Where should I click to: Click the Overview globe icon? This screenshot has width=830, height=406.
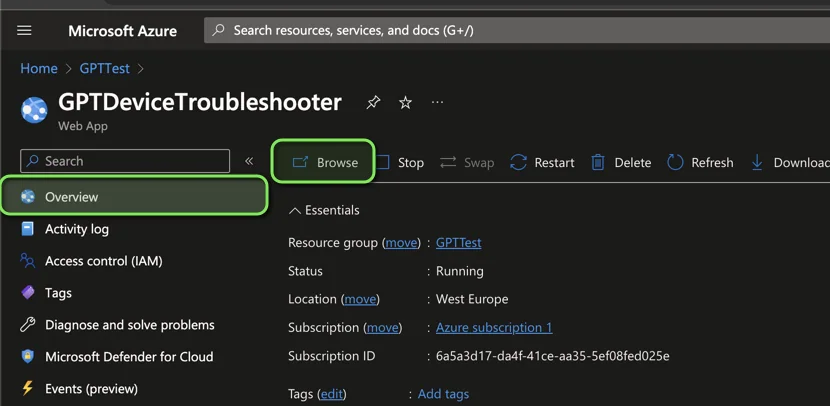(28, 196)
